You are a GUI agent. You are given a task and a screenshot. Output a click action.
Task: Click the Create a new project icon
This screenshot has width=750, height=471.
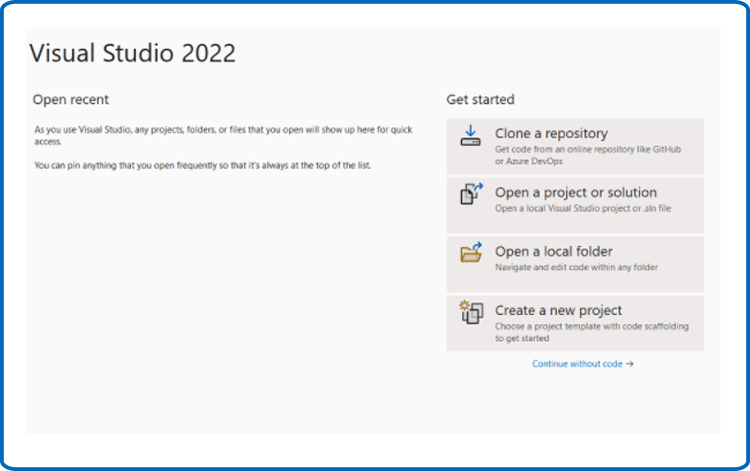(471, 312)
